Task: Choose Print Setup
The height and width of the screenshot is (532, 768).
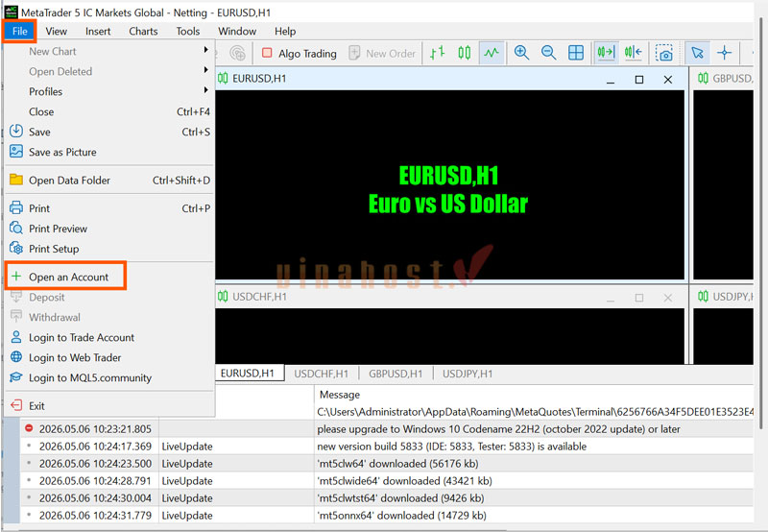Action: (x=109, y=249)
